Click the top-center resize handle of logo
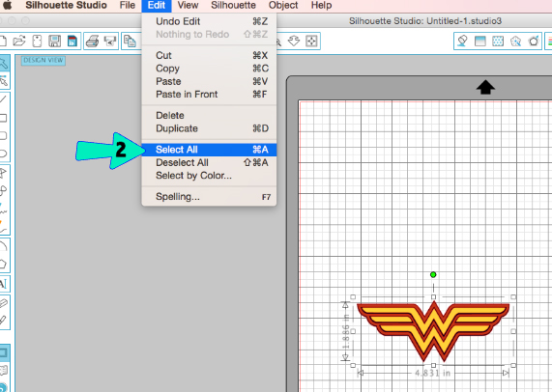552x392 pixels. tap(433, 297)
